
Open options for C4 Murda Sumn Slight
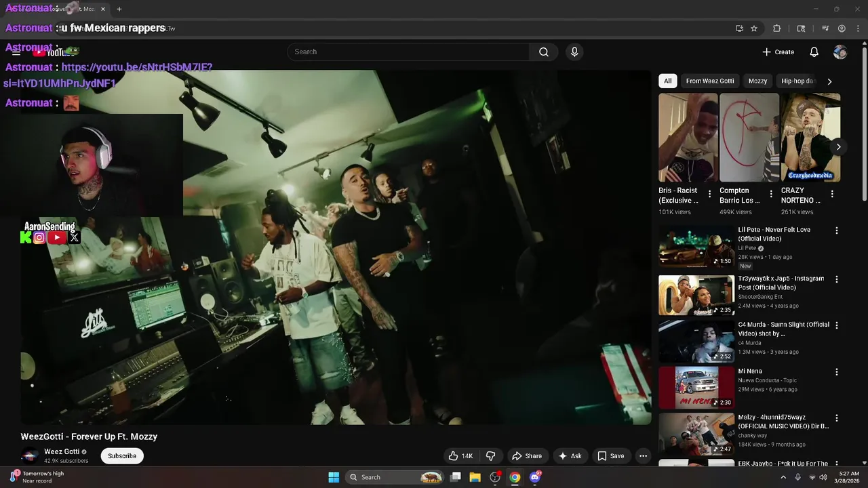click(837, 326)
